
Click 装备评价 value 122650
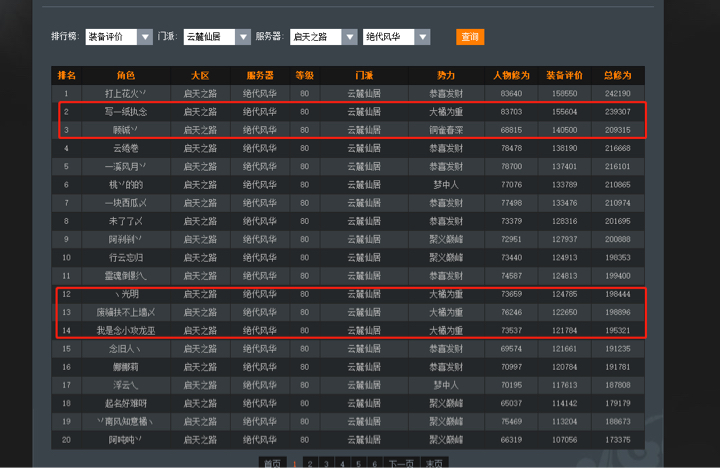coord(564,312)
